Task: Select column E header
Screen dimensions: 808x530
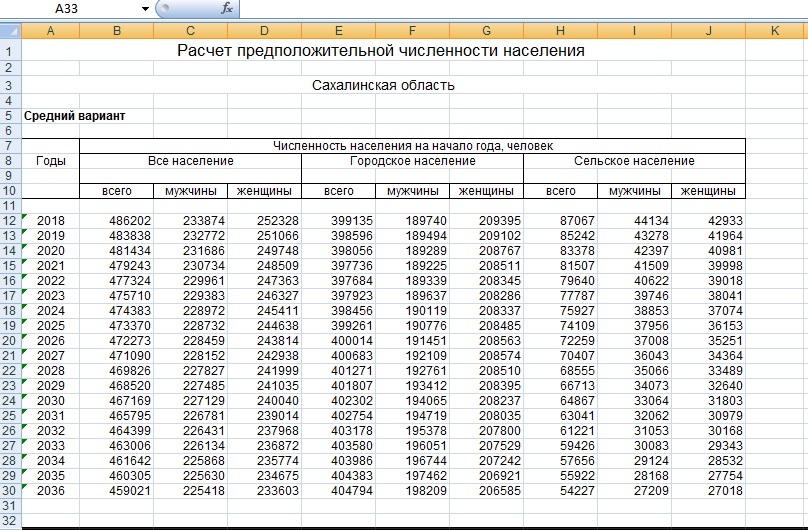Action: (338, 31)
